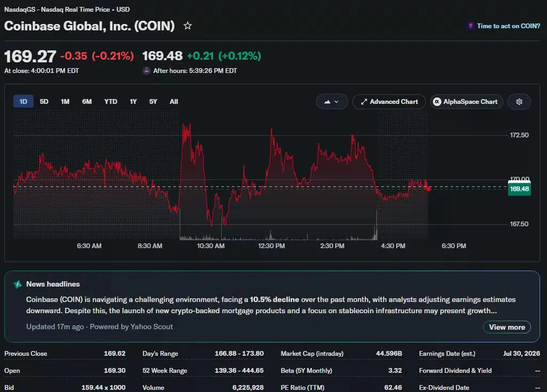Click the 52 Week Range value 139.36 - 444.65
Screen dimensions: 547x392
point(239,371)
